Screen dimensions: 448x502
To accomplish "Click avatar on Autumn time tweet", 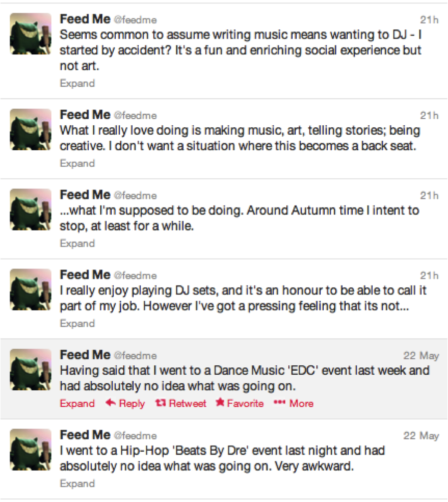I will pos(31,210).
